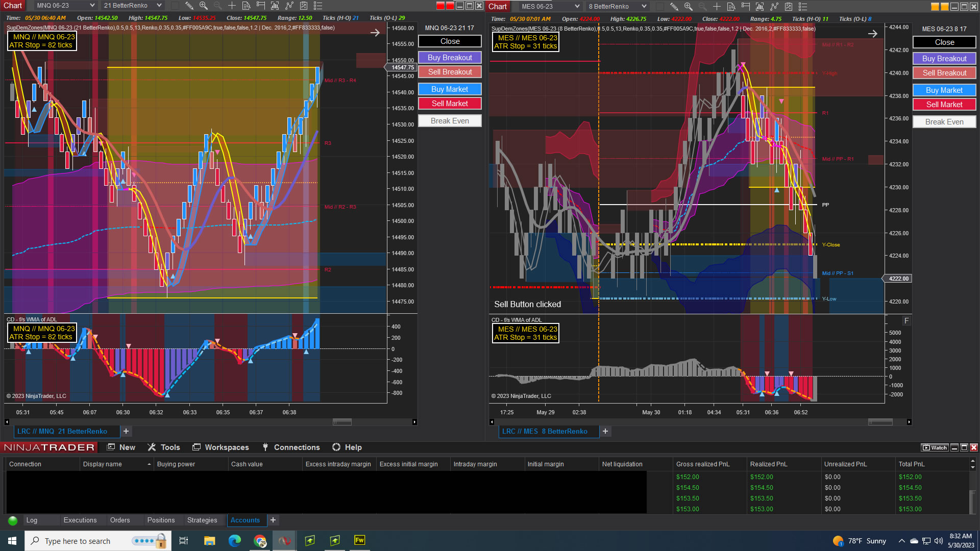Click Close button on MES chart panel
The height and width of the screenshot is (551, 980).
pyautogui.click(x=944, y=42)
